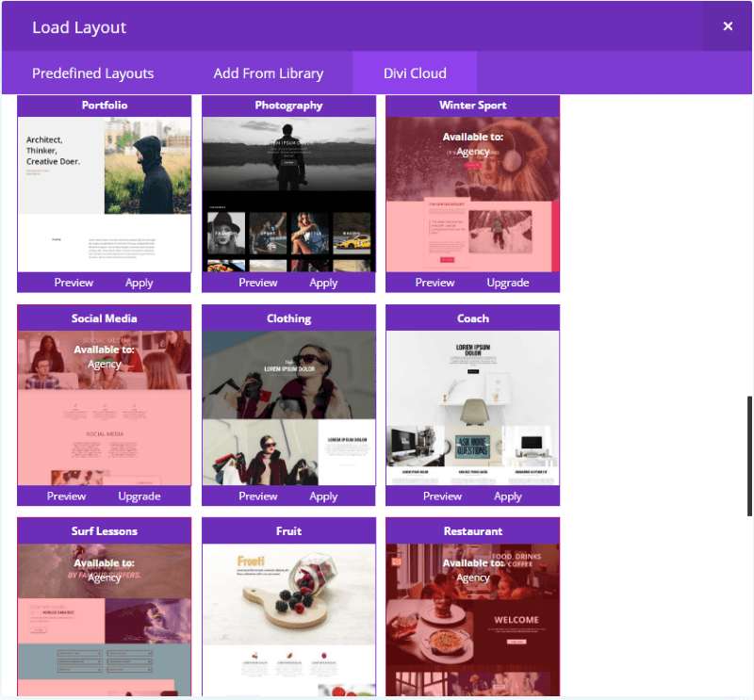The height and width of the screenshot is (700, 754).
Task: Select the Divi Cloud tab
Action: [415, 73]
